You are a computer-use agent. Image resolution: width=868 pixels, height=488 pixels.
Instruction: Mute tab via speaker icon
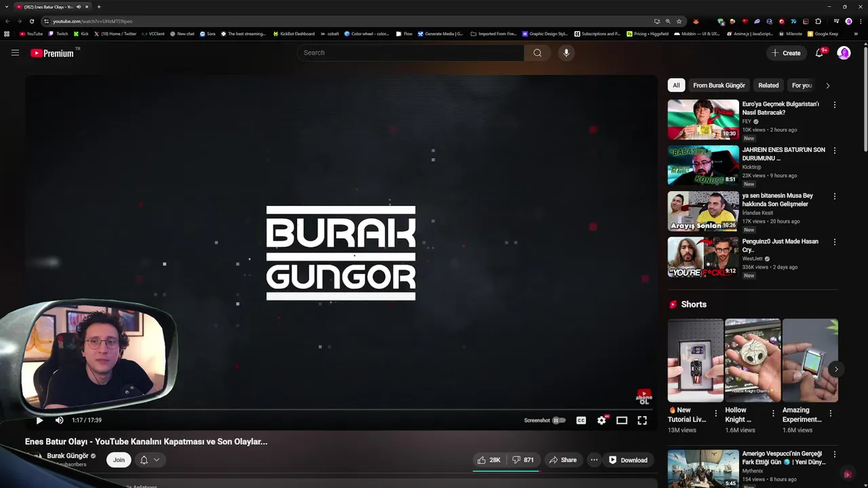[79, 7]
